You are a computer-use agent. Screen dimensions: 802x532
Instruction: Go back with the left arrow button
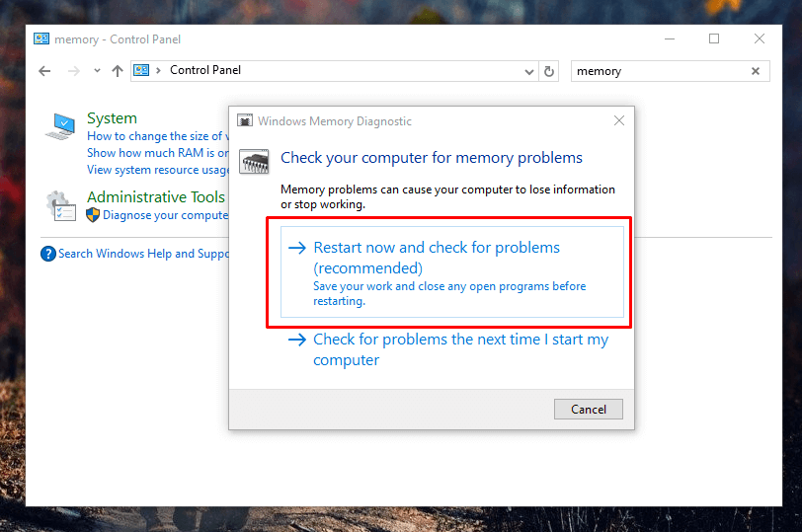pyautogui.click(x=45, y=71)
